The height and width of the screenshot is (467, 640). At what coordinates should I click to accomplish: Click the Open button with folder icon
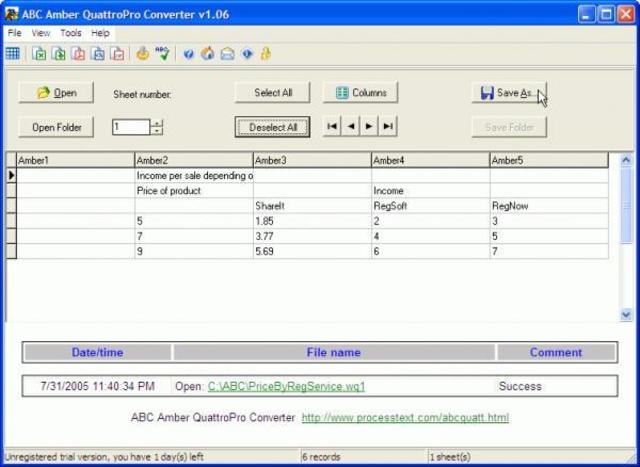[x=56, y=93]
